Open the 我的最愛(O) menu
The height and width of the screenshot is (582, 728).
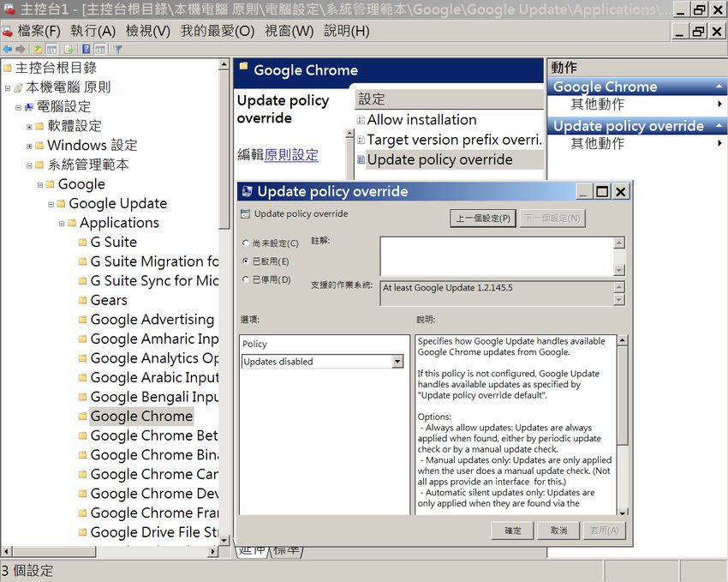(218, 31)
